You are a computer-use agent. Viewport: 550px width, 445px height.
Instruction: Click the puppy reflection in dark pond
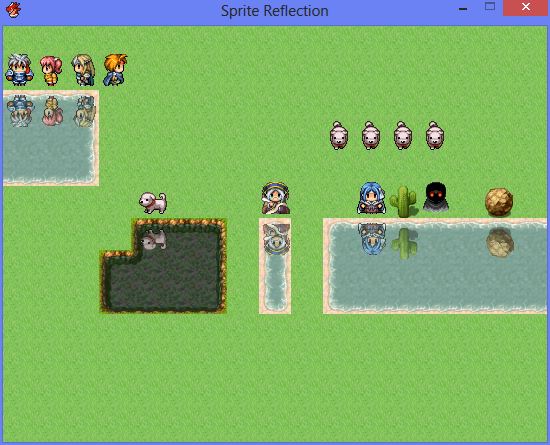click(x=154, y=240)
